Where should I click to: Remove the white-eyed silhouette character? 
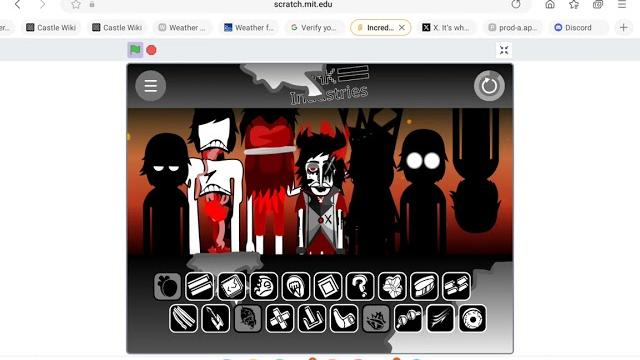422,192
